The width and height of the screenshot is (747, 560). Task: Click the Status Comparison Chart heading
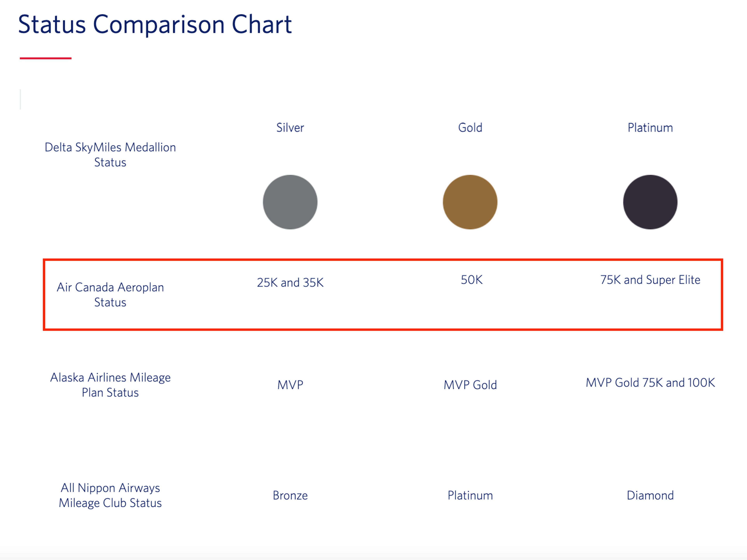tap(155, 25)
